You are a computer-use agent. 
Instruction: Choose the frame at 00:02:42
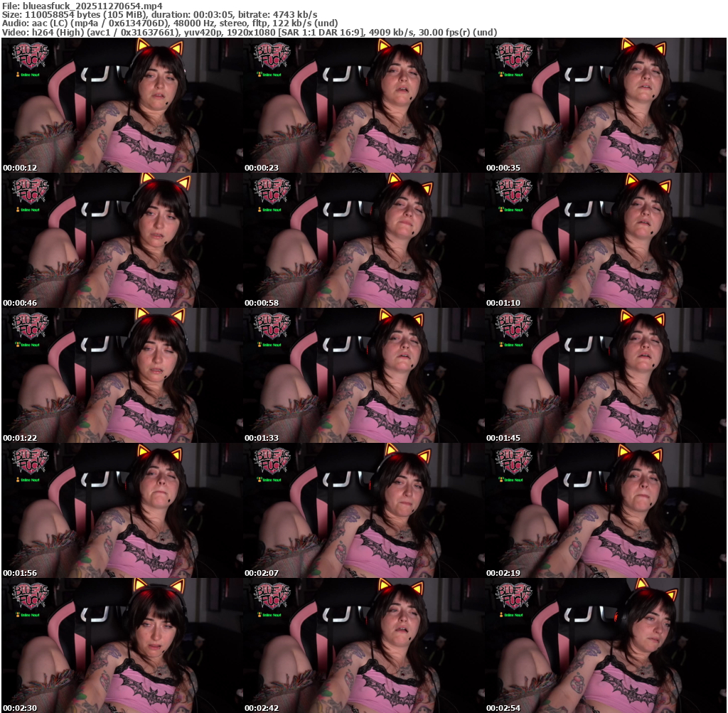(x=363, y=645)
